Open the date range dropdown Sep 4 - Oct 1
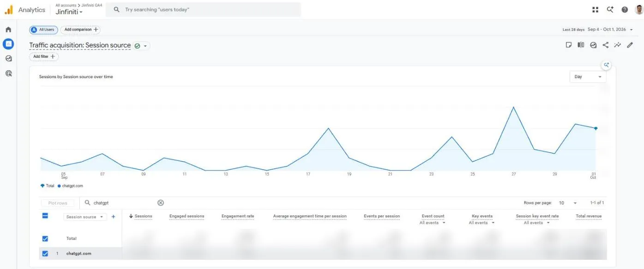This screenshot has height=269, width=644. (610, 30)
